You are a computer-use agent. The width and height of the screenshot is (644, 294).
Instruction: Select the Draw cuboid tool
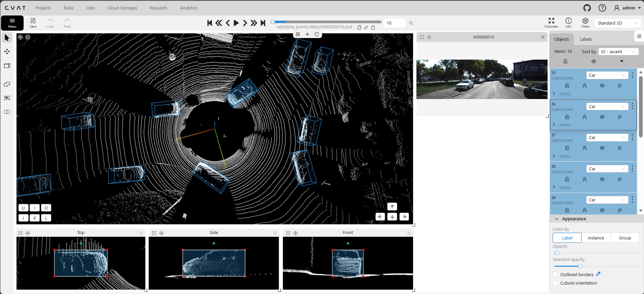[7, 66]
